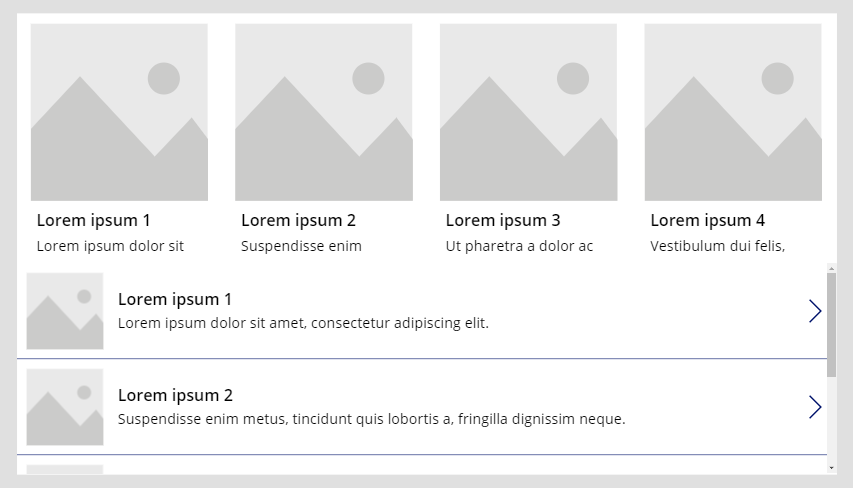Open the chevron arrow for list item Lorem ipsum 2
The height and width of the screenshot is (488, 853).
(x=815, y=407)
